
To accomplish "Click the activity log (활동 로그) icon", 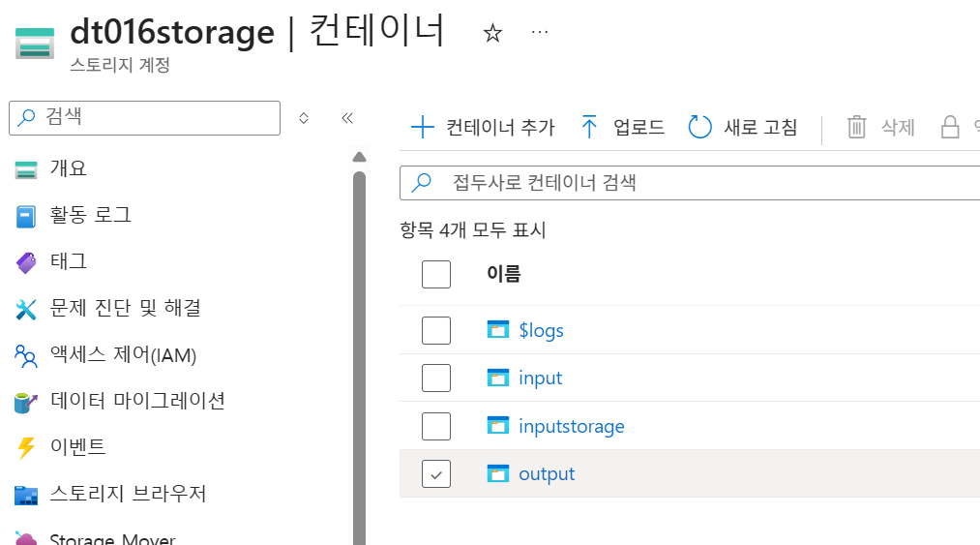I will (25, 216).
